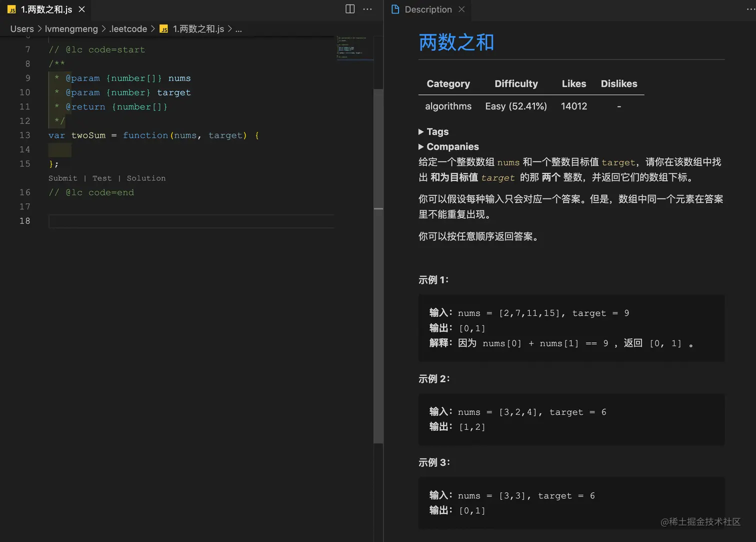The height and width of the screenshot is (542, 756).
Task: Click the paragraph 你可以按任意顺序返回答案
Action: point(480,237)
